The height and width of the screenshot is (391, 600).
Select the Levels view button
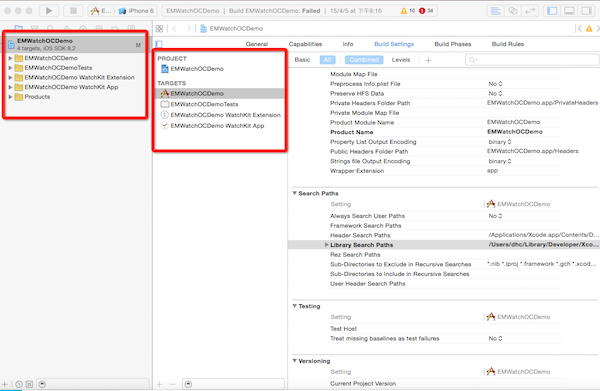(x=401, y=60)
